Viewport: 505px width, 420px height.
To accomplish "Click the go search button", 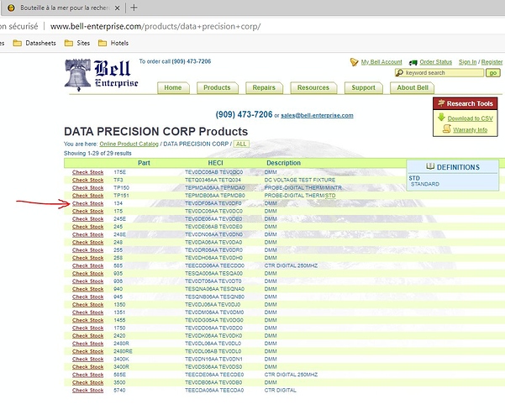I will (493, 73).
